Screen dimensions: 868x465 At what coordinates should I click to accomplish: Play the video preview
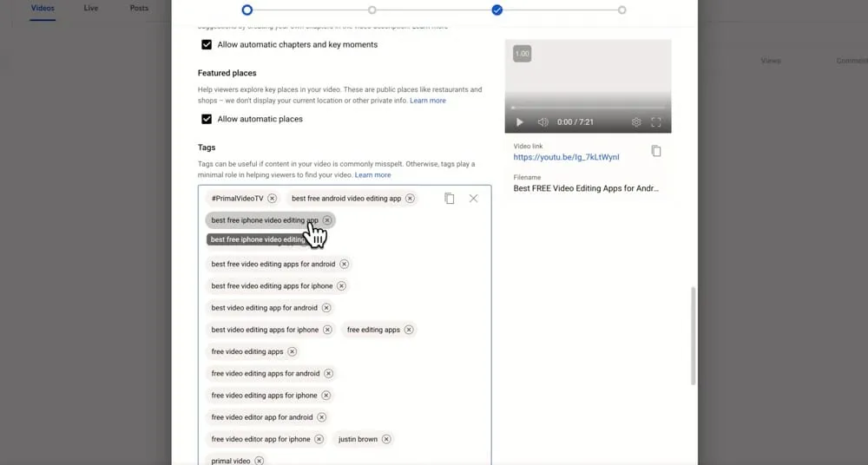point(520,122)
